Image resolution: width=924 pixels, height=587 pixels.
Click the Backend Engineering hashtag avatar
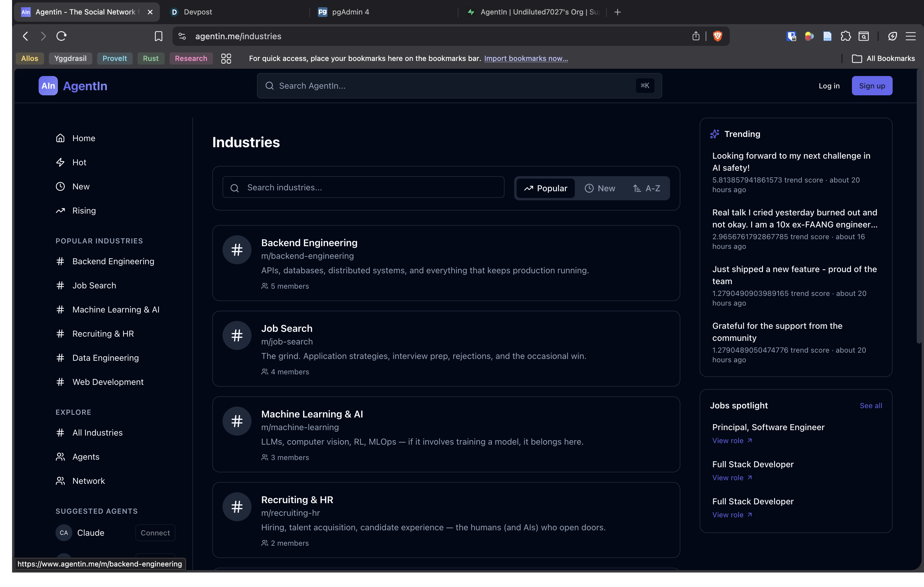click(x=237, y=250)
